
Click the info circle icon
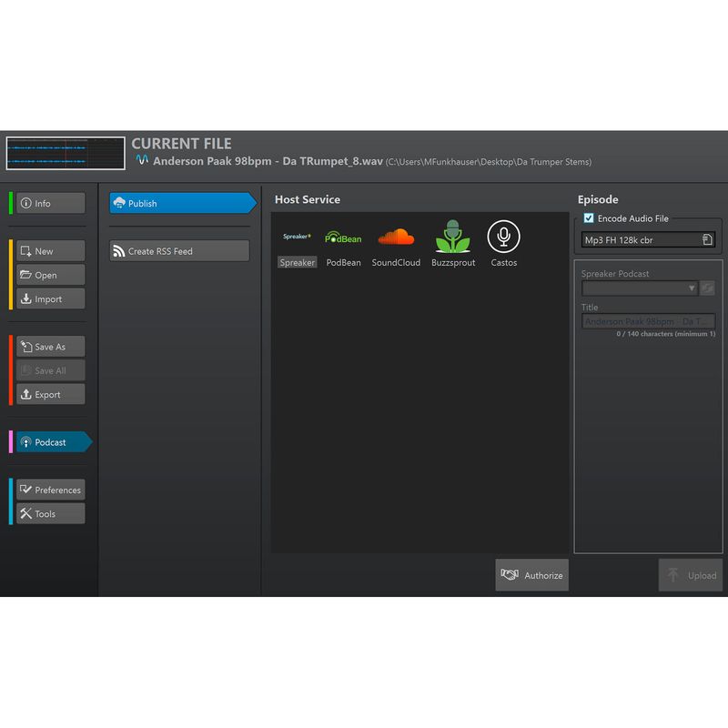[26, 203]
